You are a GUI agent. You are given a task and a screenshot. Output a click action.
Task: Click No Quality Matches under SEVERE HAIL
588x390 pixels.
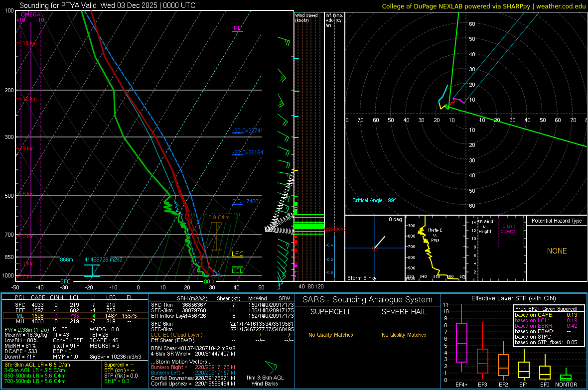(404, 335)
